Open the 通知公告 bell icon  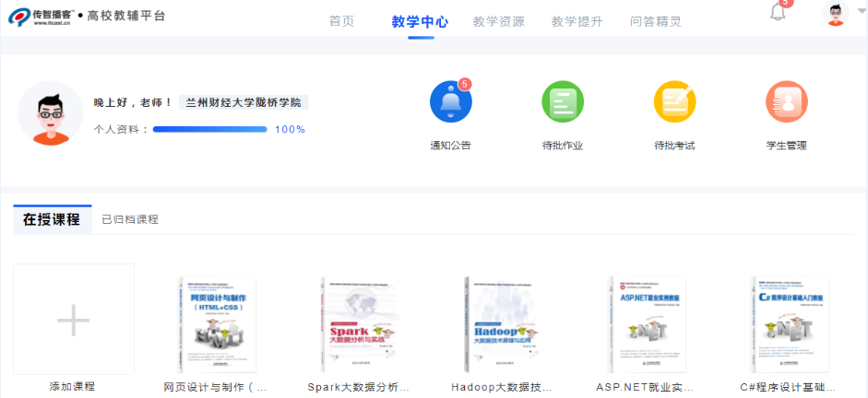(450, 102)
